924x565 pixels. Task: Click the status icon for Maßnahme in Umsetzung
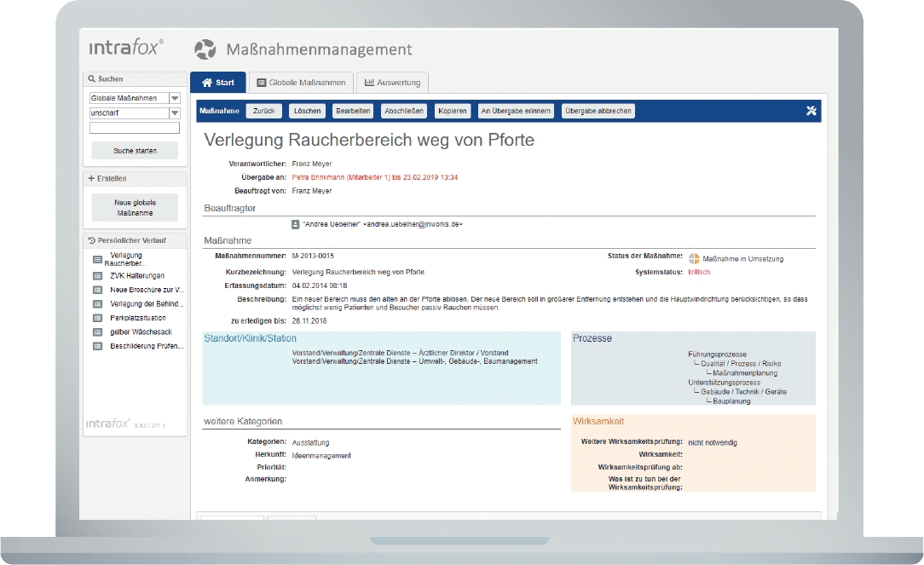(x=694, y=259)
